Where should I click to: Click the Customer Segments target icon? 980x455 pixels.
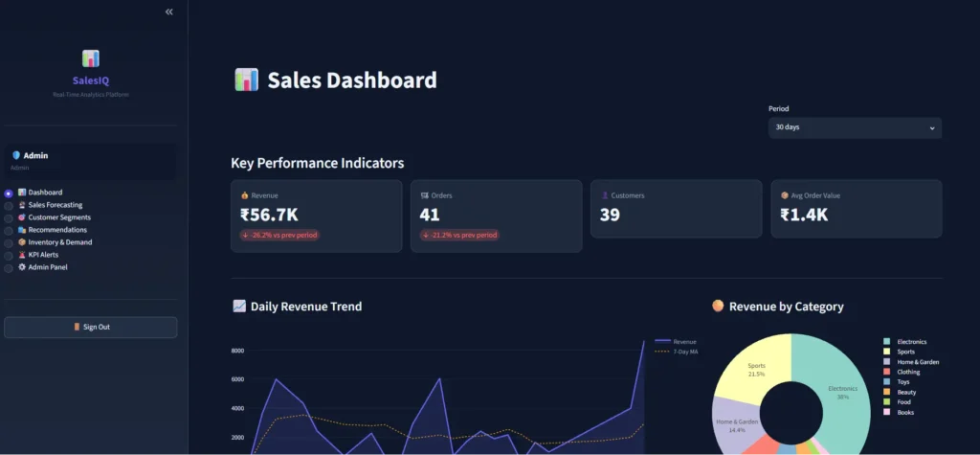[x=22, y=217]
